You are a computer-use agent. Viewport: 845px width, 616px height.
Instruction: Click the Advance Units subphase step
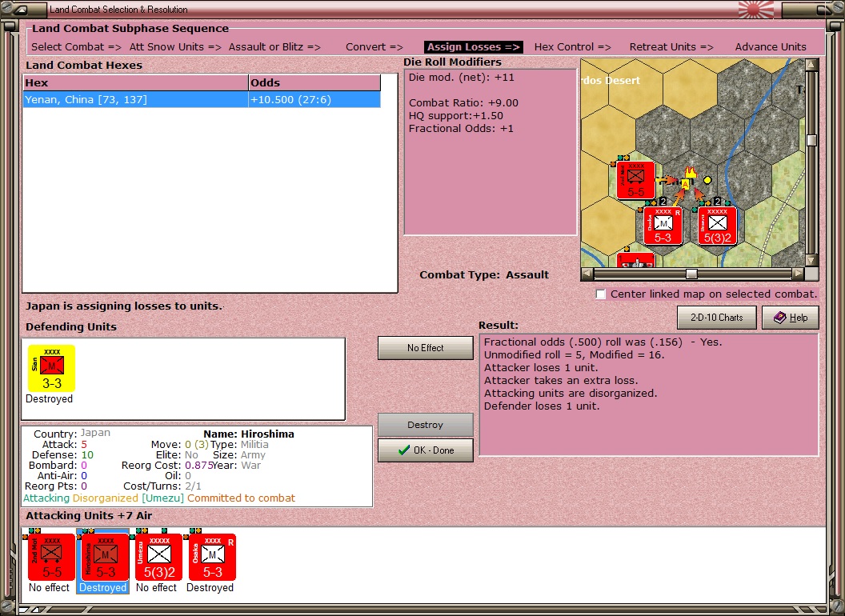tap(771, 47)
